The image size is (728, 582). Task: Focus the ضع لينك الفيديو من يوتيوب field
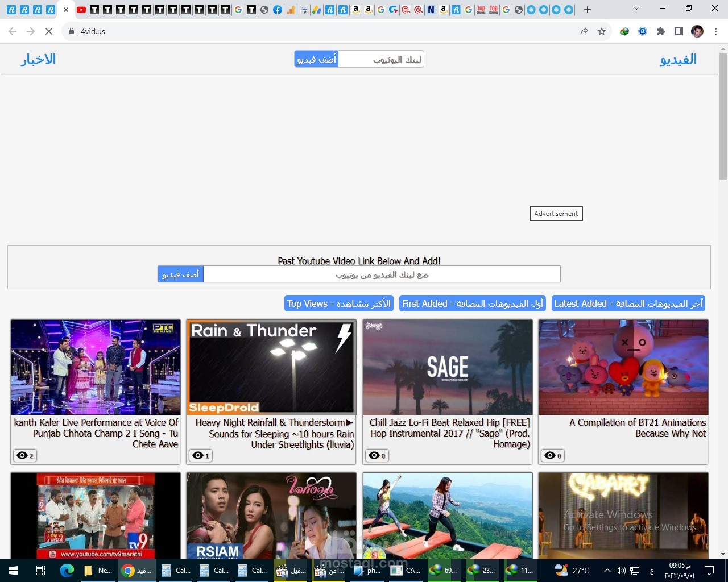[382, 275]
